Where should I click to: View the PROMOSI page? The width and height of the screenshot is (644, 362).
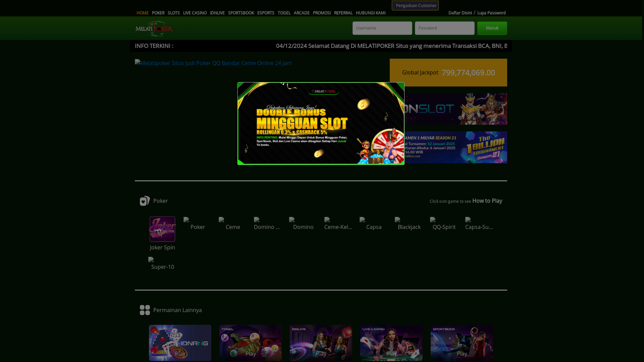click(x=322, y=13)
